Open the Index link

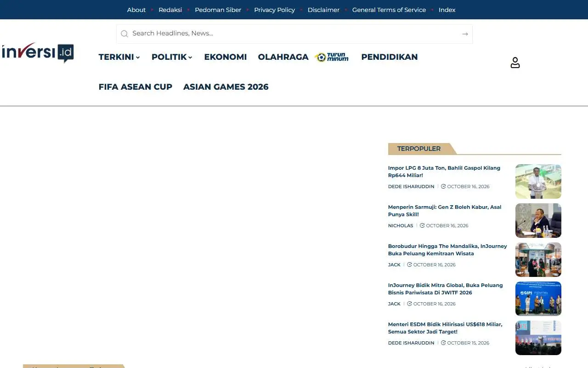[x=447, y=10]
